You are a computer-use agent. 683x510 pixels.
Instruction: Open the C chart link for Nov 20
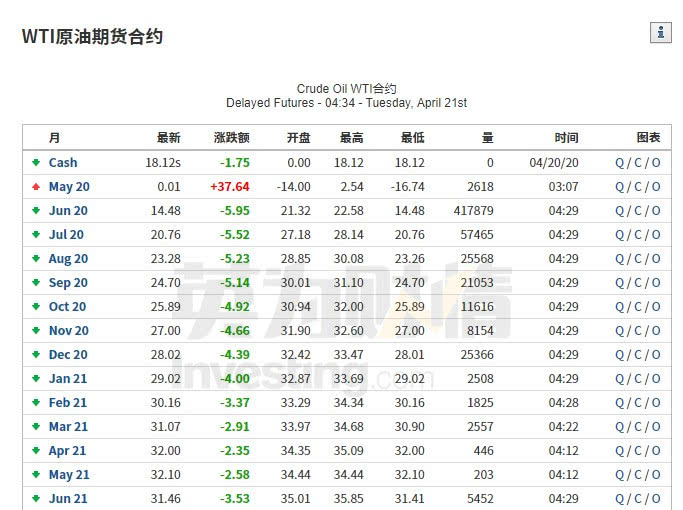coord(637,330)
